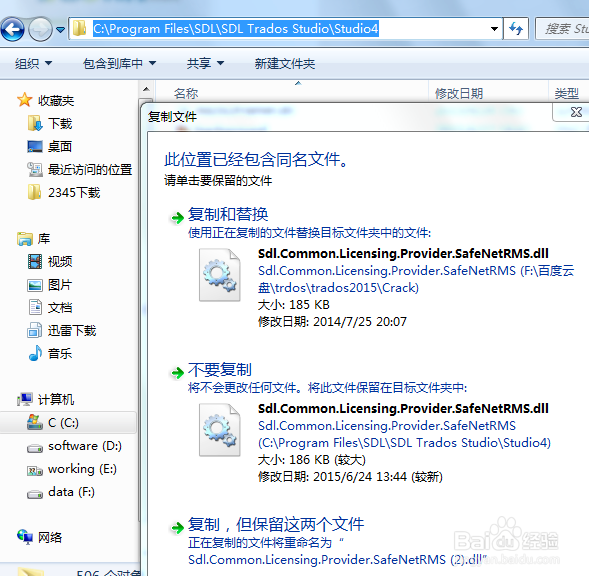
Task: Click heading 此位置已经包含同名文件。
Action: pyautogui.click(x=256, y=159)
